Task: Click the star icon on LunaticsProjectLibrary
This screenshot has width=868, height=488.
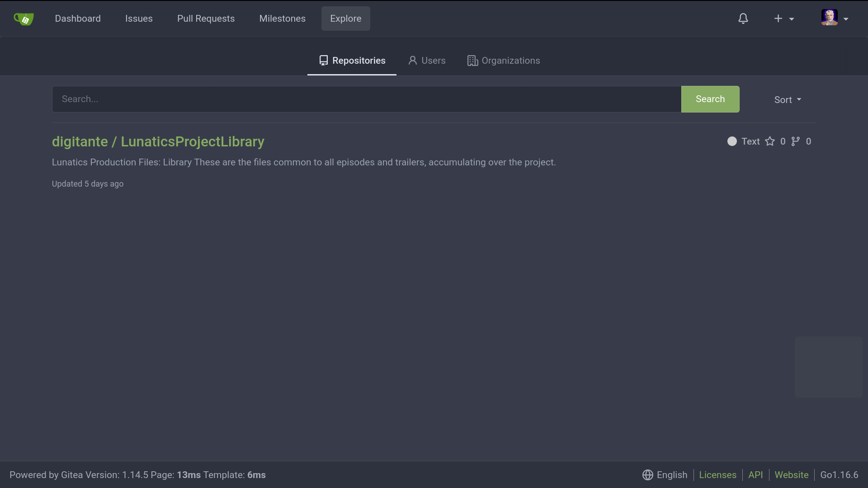Action: pos(770,141)
